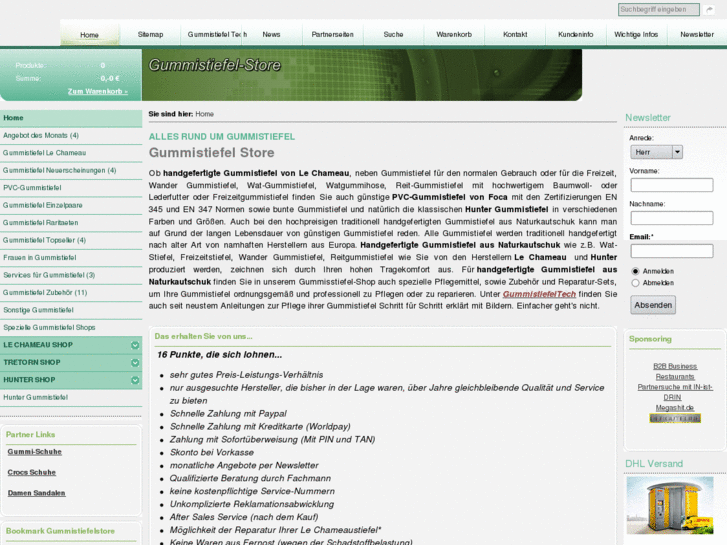The height and width of the screenshot is (545, 727).
Task: Open Spezielle Gummistiefel Shops category
Action: [71, 328]
